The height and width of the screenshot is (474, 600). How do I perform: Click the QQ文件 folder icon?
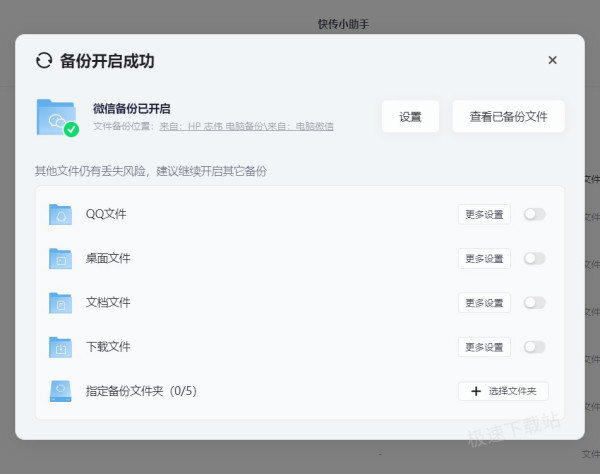pos(60,214)
